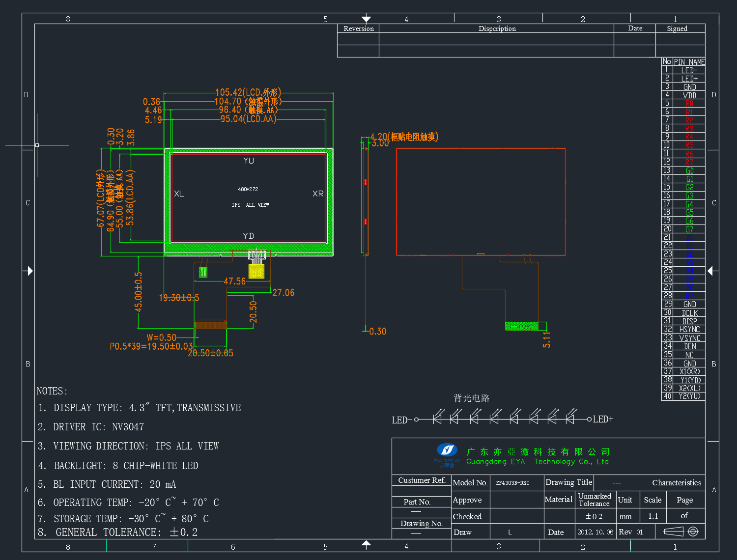Click 'DISP' in the pin name table
This screenshot has height=560, width=737.
point(689,321)
